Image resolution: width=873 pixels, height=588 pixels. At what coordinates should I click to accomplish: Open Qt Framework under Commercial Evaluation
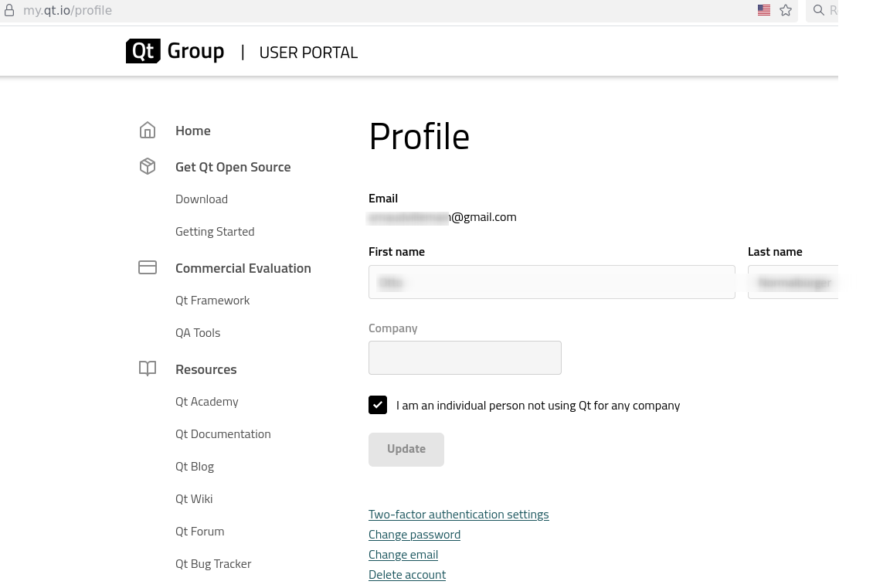pyautogui.click(x=212, y=301)
